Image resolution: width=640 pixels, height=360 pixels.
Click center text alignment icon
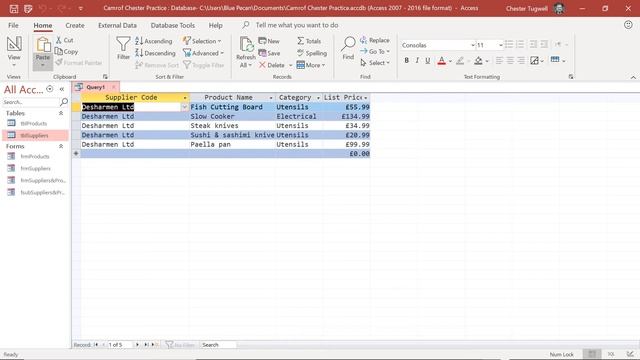[510, 60]
